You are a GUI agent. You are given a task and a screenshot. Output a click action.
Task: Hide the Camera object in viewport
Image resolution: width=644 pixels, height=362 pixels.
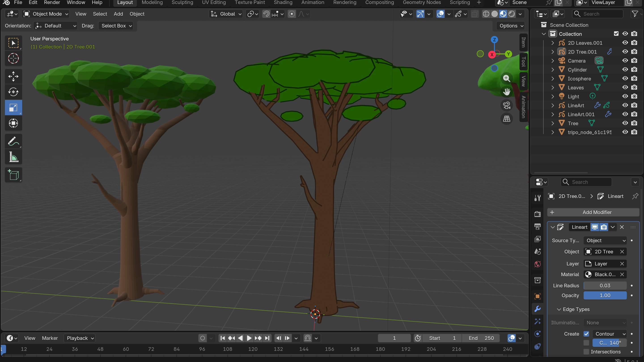625,61
